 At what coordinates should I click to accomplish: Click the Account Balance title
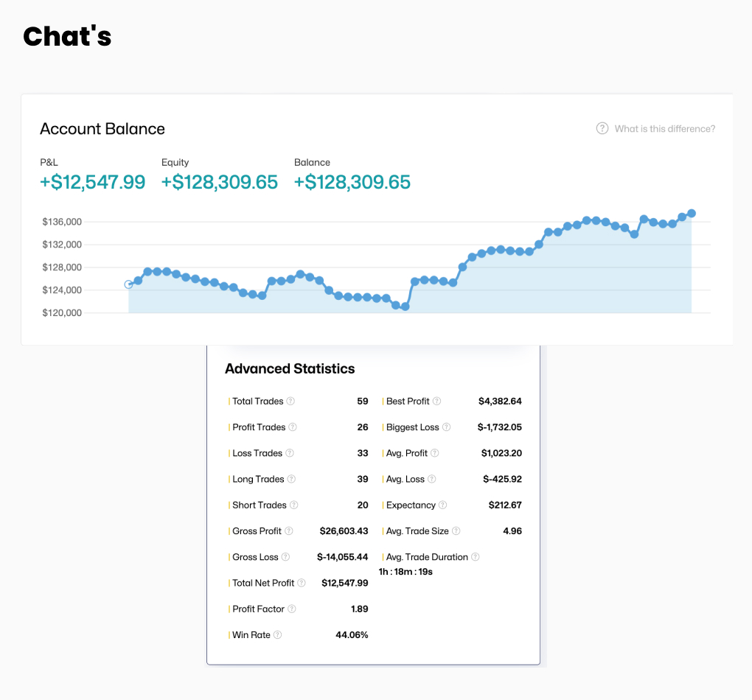pyautogui.click(x=102, y=129)
